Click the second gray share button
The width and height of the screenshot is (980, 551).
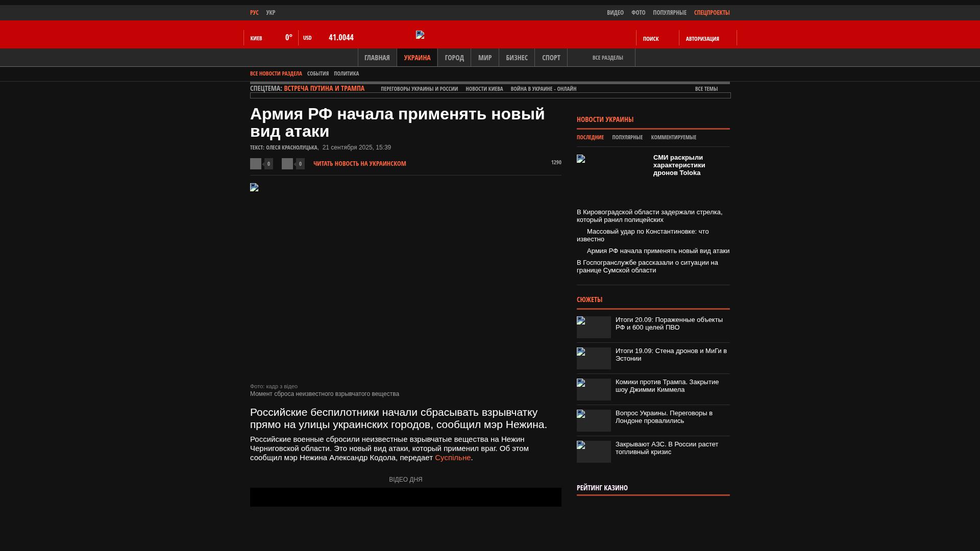pos(287,164)
